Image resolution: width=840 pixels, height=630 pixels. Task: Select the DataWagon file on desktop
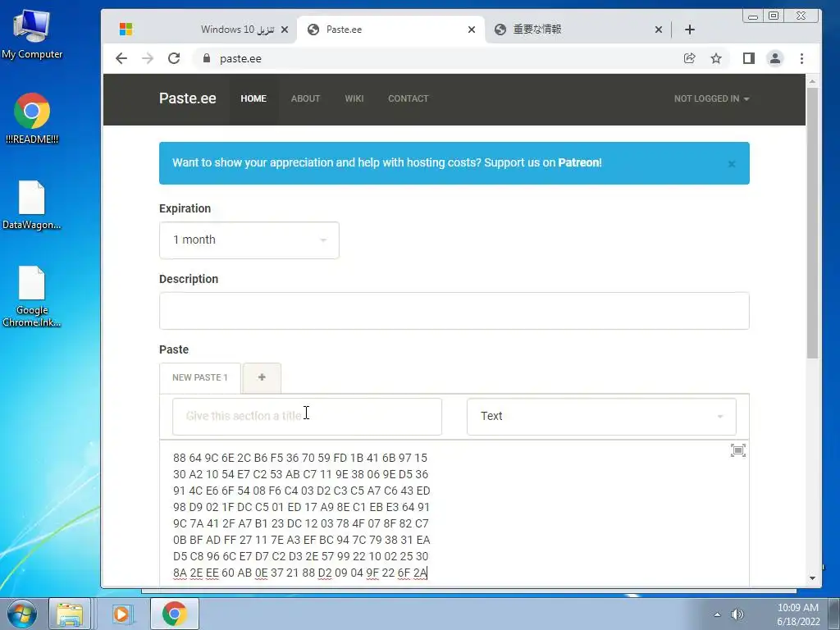32,204
